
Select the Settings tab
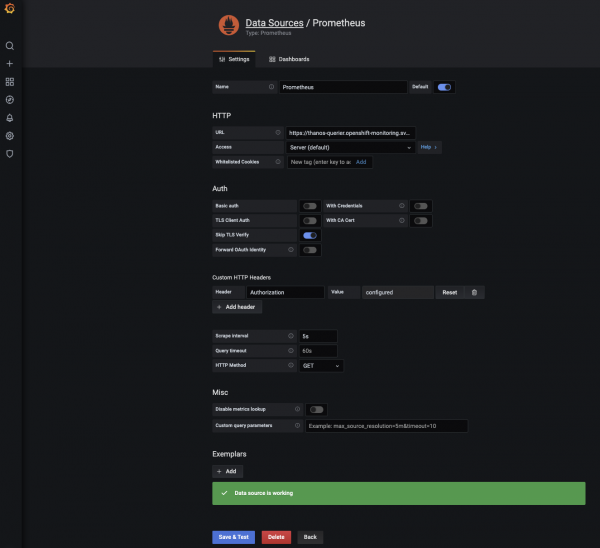tap(234, 59)
